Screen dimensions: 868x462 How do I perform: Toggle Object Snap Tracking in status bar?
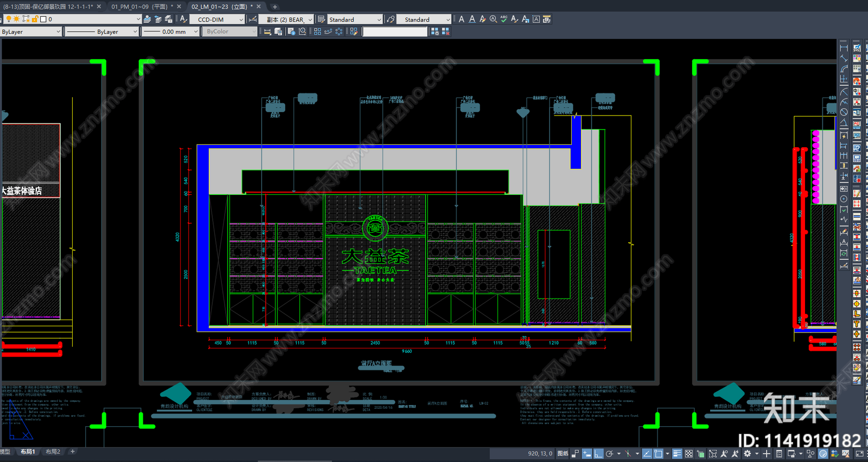coord(647,453)
